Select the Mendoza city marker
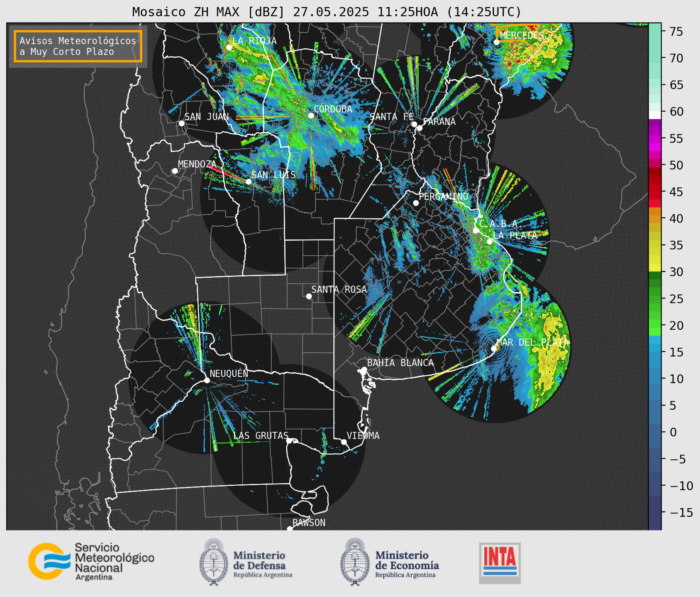This screenshot has height=597, width=700. (175, 171)
